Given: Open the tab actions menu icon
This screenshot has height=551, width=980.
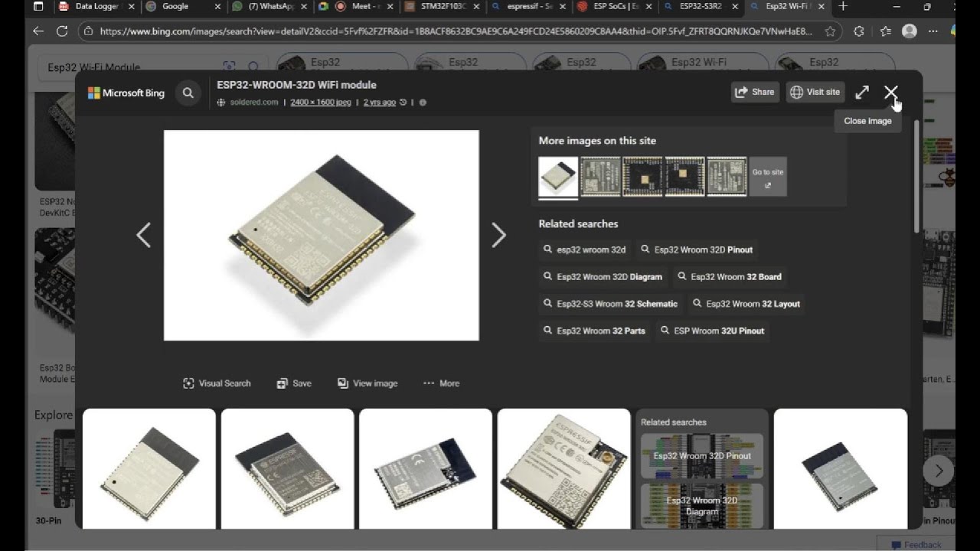Looking at the screenshot, I should pyautogui.click(x=38, y=6).
